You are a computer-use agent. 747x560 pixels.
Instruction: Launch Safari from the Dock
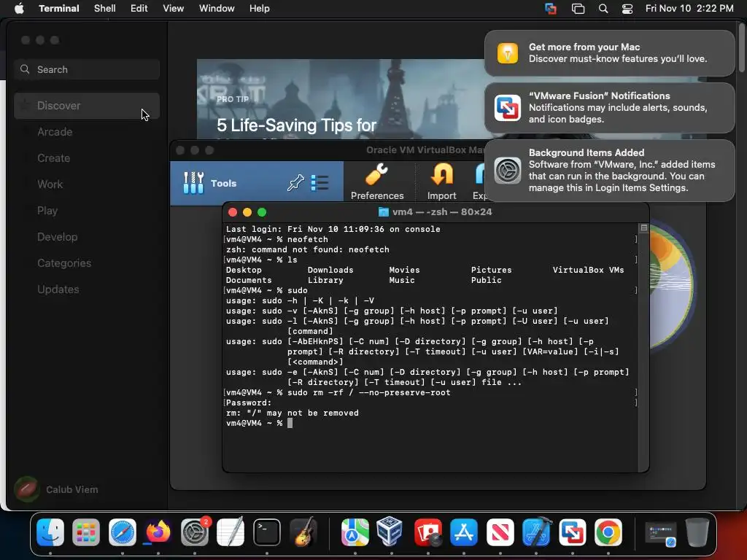click(x=123, y=532)
